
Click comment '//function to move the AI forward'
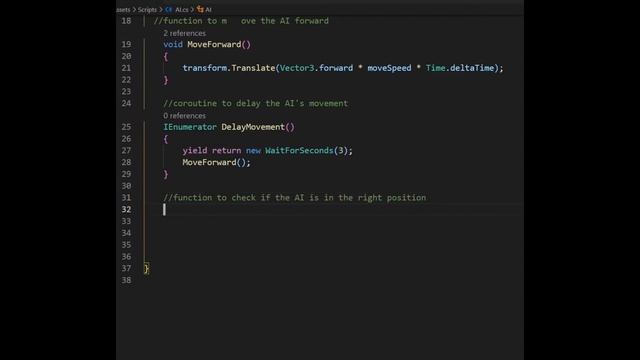(x=241, y=21)
